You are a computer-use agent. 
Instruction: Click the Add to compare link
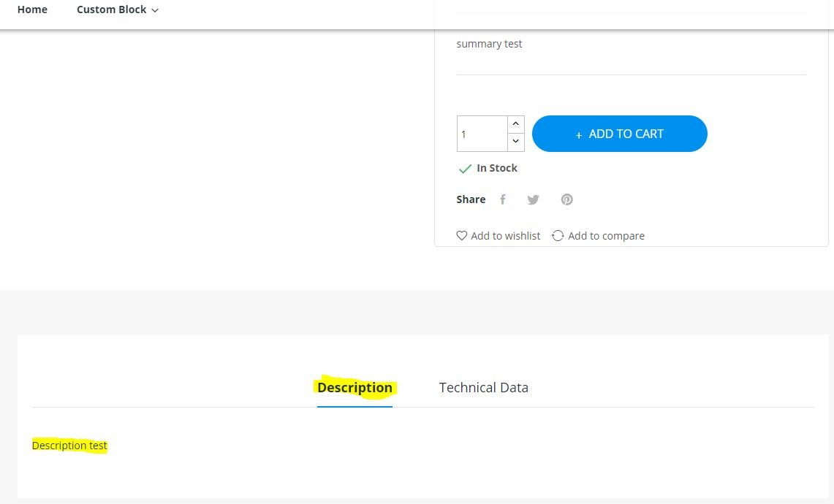[x=599, y=235]
